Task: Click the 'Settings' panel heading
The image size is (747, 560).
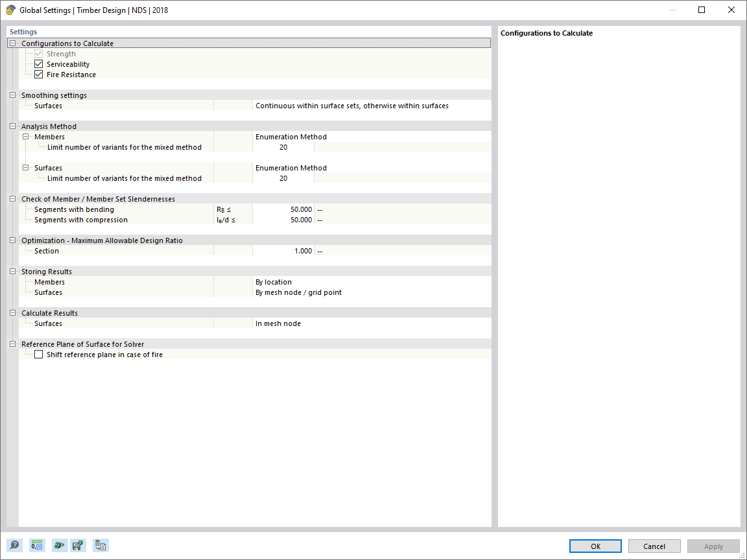Action: [23, 32]
